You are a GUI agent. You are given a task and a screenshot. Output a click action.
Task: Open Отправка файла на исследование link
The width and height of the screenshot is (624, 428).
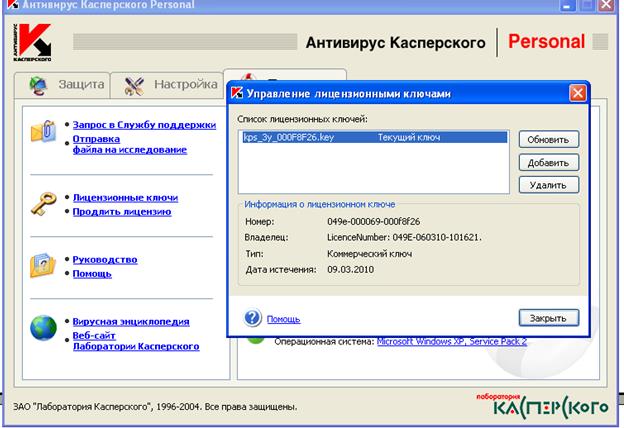pos(129,144)
